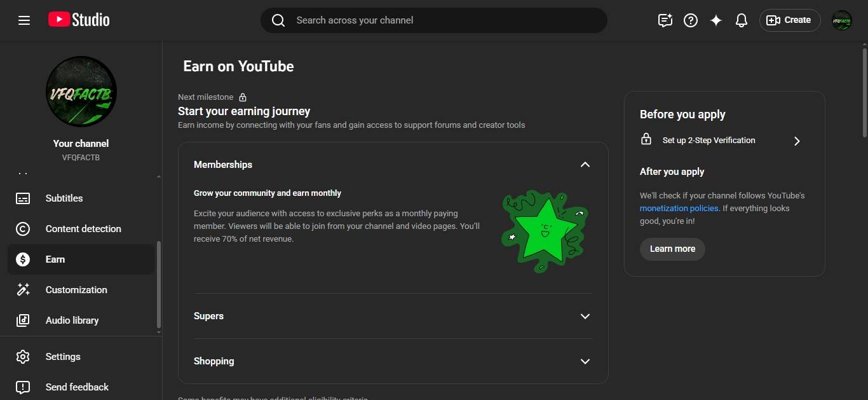The width and height of the screenshot is (868, 400).
Task: Click the Create button
Action: coord(790,20)
